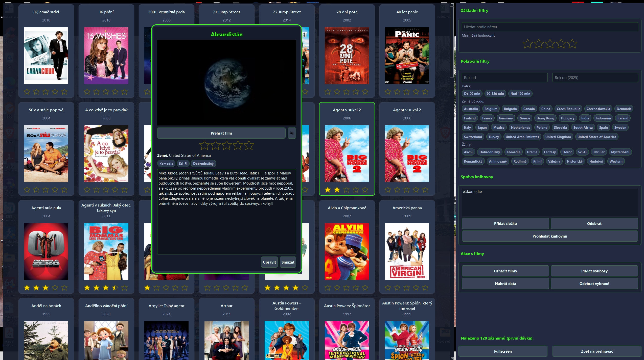
Task: Toggle United States of America country filter
Action: tap(596, 137)
